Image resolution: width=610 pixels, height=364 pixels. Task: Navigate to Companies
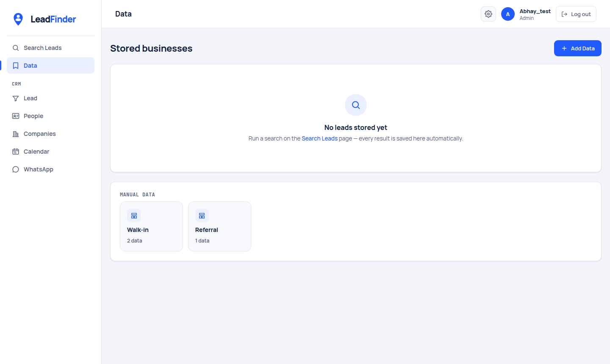point(50,134)
